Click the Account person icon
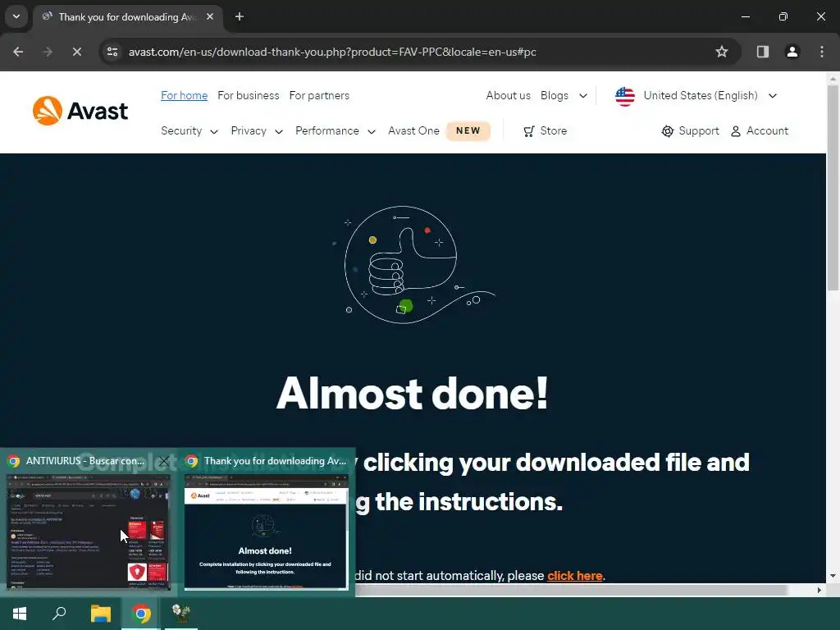This screenshot has height=630, width=840. pos(736,131)
